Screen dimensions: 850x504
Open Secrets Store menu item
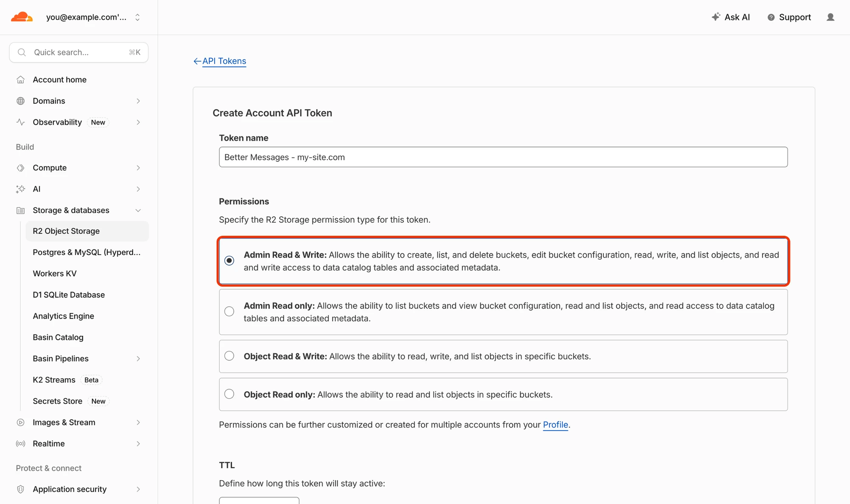pyautogui.click(x=57, y=401)
